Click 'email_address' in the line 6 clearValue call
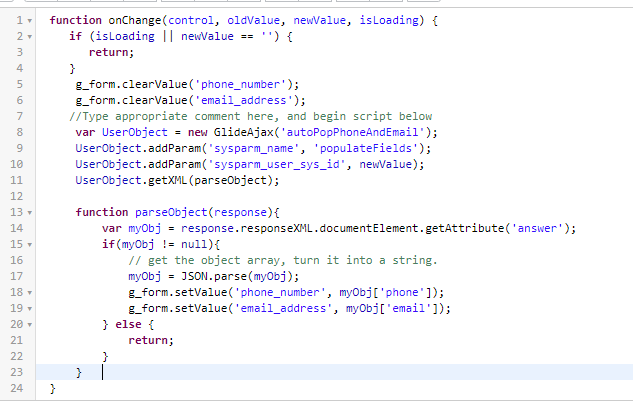Screen dimensions: 633x401 [x=243, y=100]
